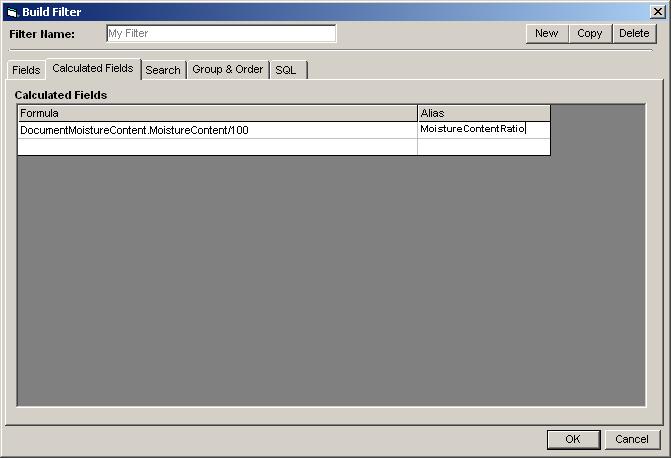This screenshot has height=458, width=671.
Task: Click the empty Formula cell in second row
Action: [217, 147]
